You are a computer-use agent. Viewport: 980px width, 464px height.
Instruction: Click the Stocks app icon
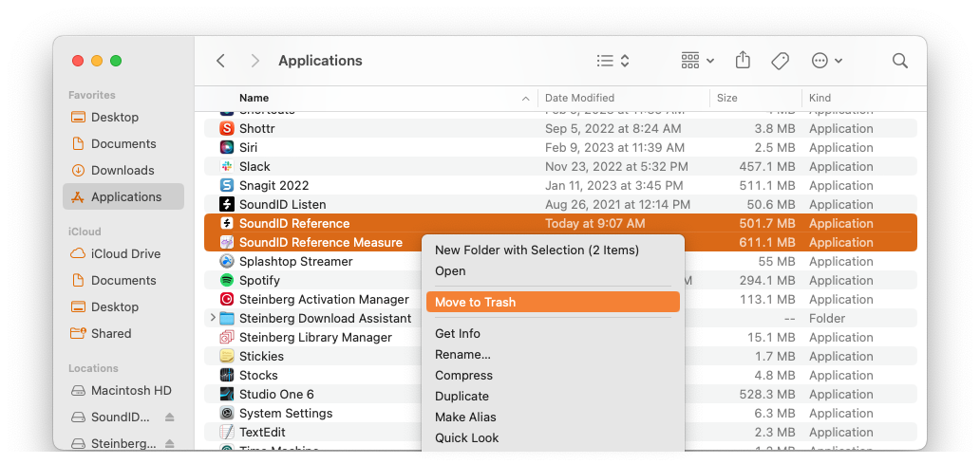tap(227, 376)
